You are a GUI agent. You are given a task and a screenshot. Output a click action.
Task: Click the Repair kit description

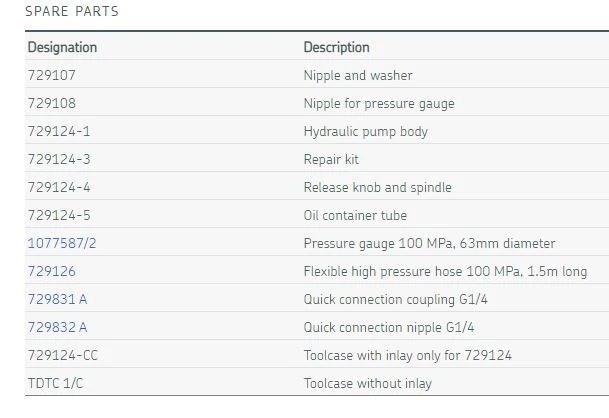tap(331, 159)
